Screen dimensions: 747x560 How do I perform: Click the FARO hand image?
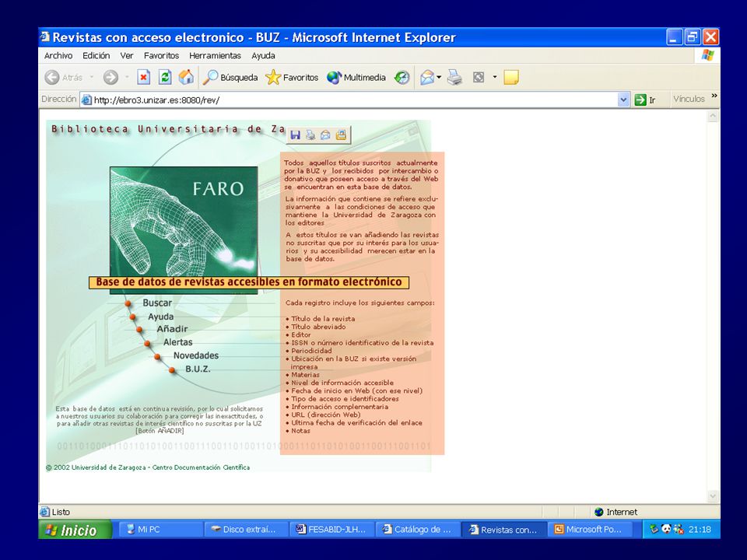tap(184, 222)
